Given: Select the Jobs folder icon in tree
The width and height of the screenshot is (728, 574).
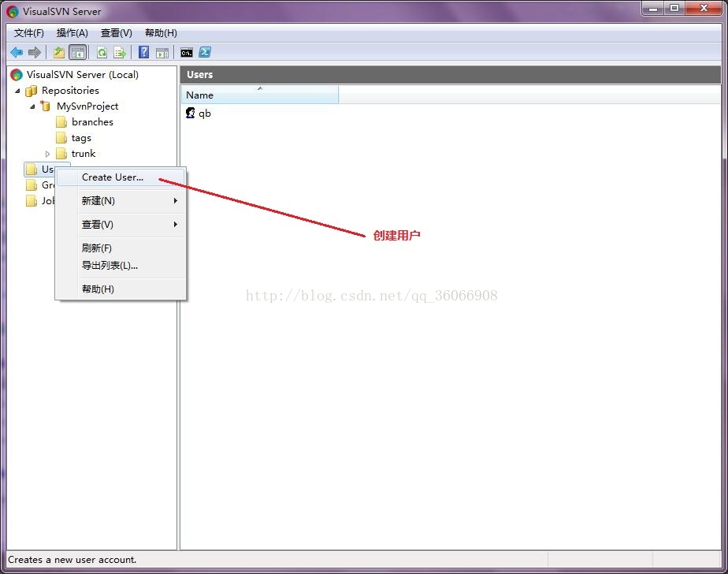Looking at the screenshot, I should coord(32,201).
